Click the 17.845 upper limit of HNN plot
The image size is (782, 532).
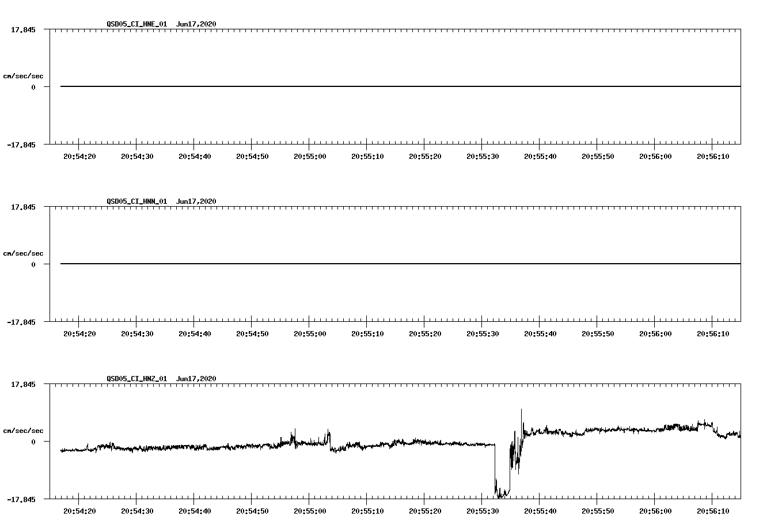(23, 207)
